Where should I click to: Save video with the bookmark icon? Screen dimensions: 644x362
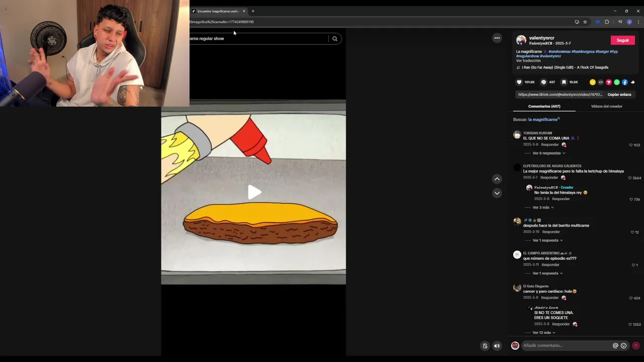564,82
